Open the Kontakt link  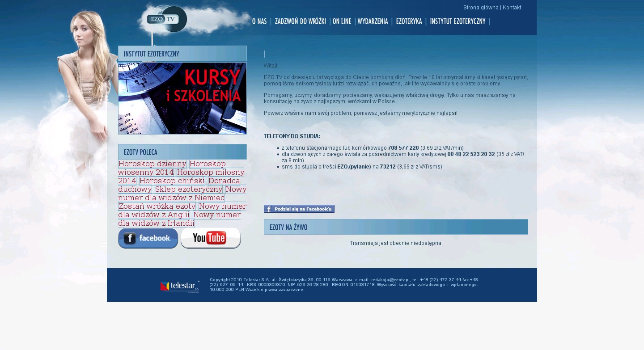pyautogui.click(x=511, y=8)
